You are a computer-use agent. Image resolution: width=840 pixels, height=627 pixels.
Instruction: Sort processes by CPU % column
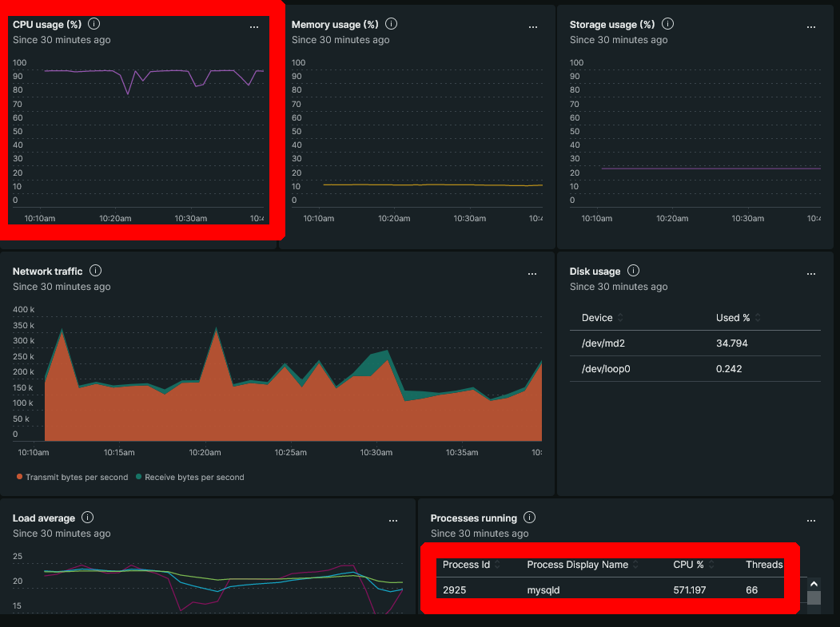point(694,565)
